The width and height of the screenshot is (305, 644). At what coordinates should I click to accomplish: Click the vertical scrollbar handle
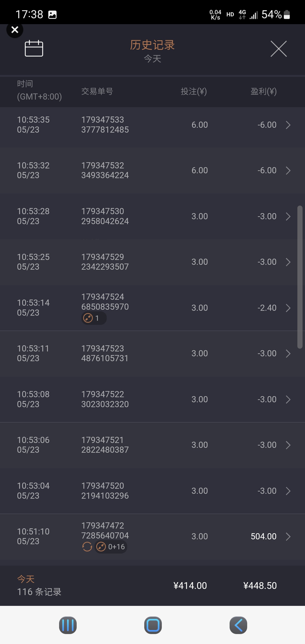point(300,277)
